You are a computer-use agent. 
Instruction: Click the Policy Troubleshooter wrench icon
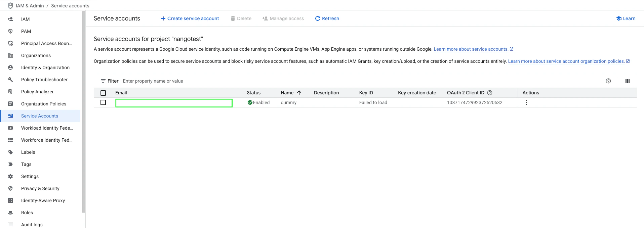pyautogui.click(x=10, y=80)
